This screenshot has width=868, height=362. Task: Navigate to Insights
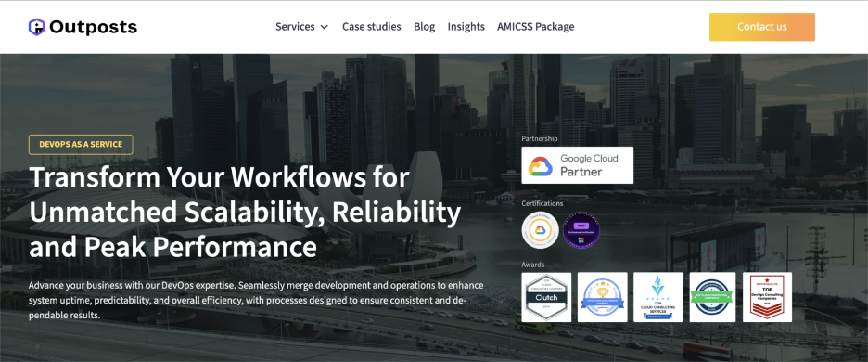coord(466,27)
